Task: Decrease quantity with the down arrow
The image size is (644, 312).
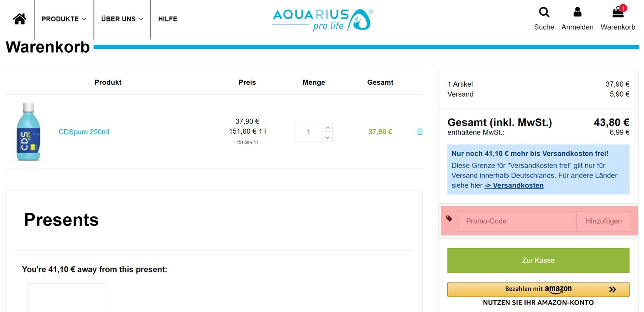Action: (x=328, y=137)
